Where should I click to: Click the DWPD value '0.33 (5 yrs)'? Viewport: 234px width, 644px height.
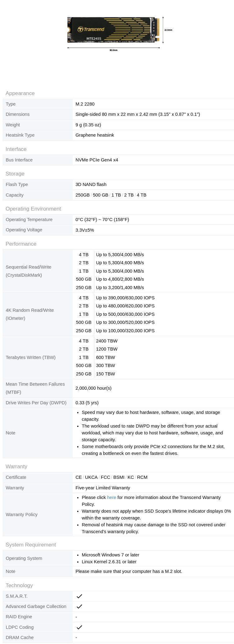pos(87,403)
